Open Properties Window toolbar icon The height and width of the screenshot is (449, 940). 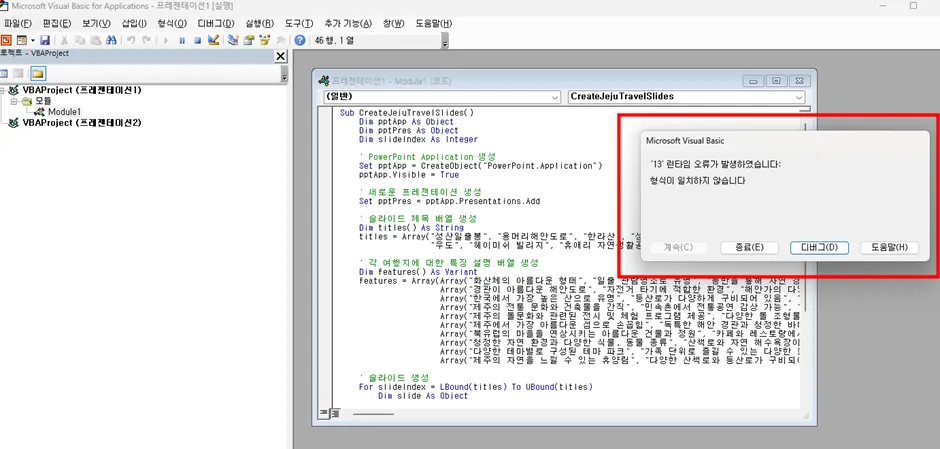pyautogui.click(x=248, y=40)
